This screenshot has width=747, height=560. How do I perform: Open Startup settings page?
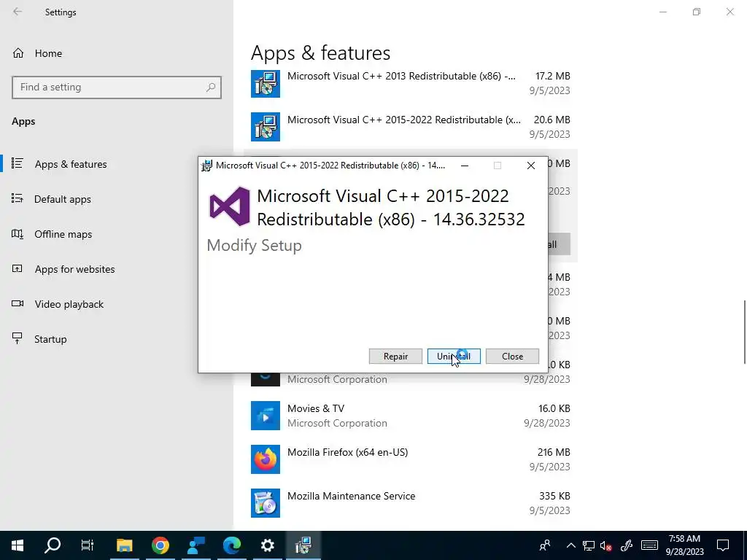(50, 339)
